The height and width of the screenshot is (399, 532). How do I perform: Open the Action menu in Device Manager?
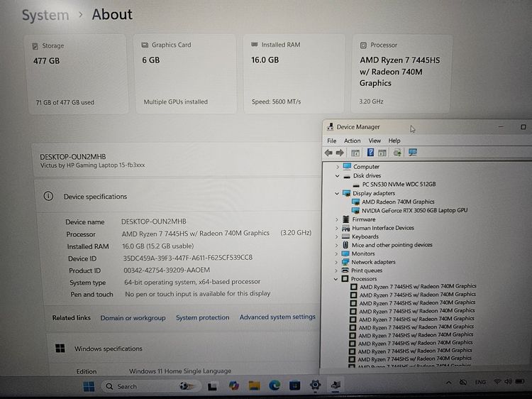[x=352, y=141]
